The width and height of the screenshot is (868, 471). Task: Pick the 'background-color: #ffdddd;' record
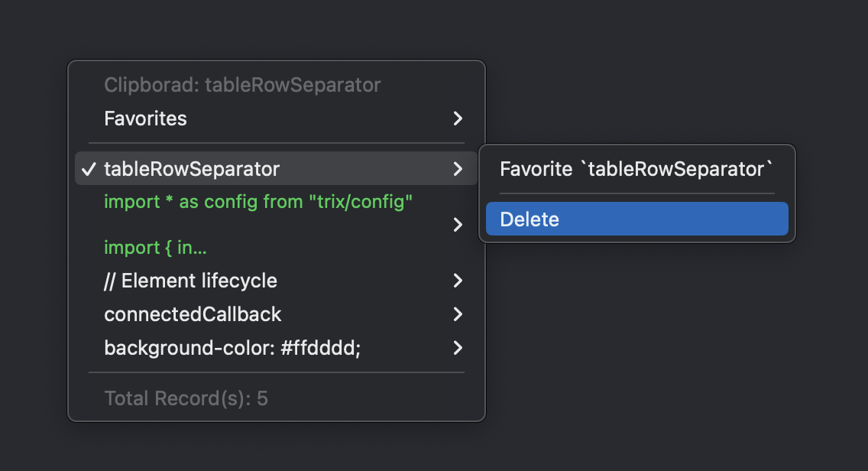pyautogui.click(x=232, y=348)
